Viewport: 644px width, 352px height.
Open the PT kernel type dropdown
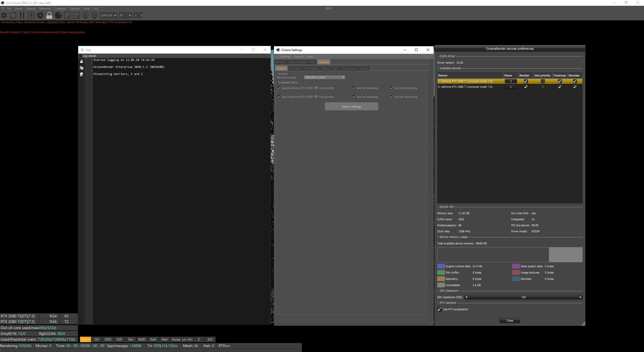[x=125, y=15]
